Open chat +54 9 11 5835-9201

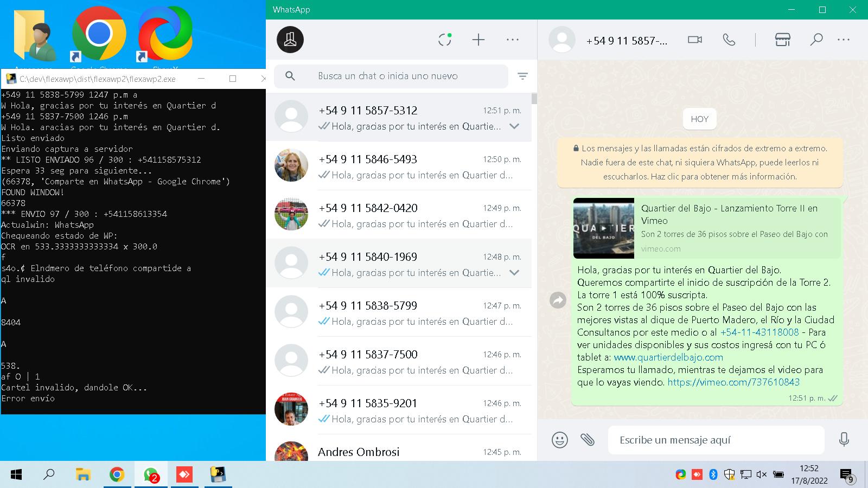[399, 410]
